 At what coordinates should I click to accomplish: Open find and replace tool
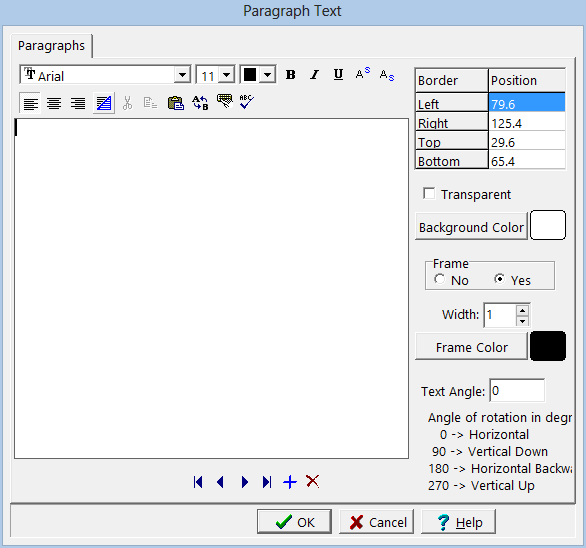click(x=200, y=103)
